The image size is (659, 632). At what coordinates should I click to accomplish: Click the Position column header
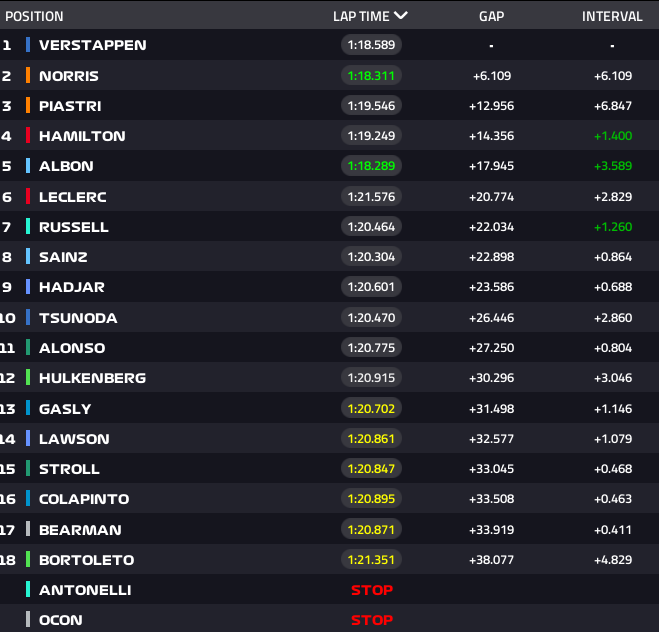35,16
